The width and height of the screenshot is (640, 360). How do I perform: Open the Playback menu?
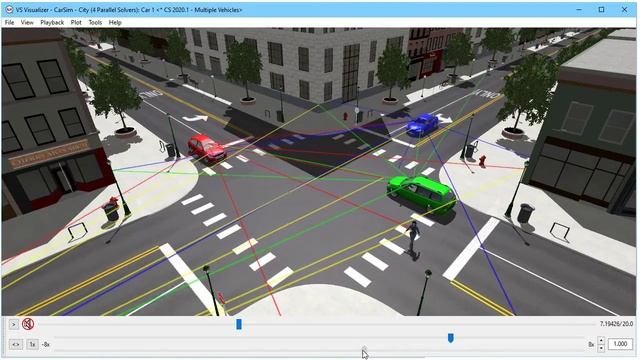pos(52,22)
